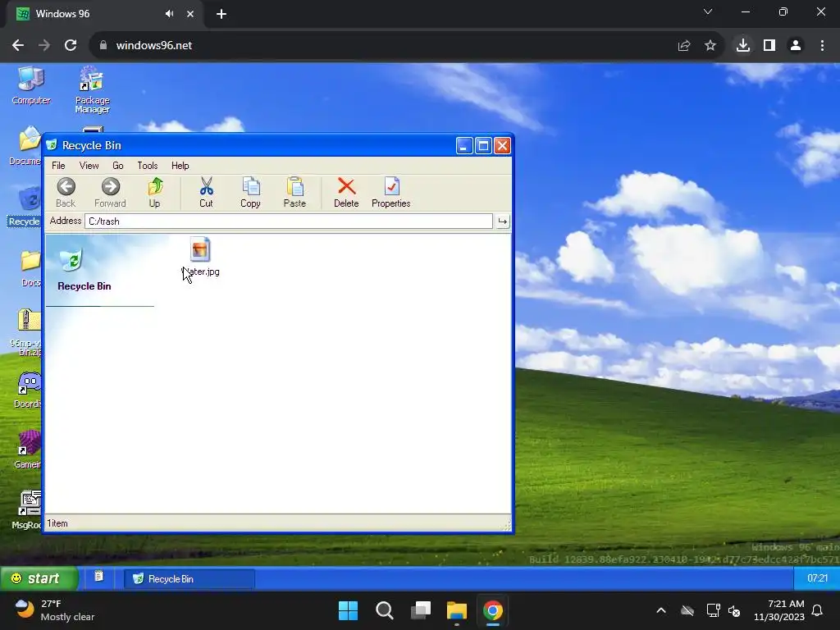Select the Documents desktop icon
This screenshot has height=630, width=840.
click(25, 146)
